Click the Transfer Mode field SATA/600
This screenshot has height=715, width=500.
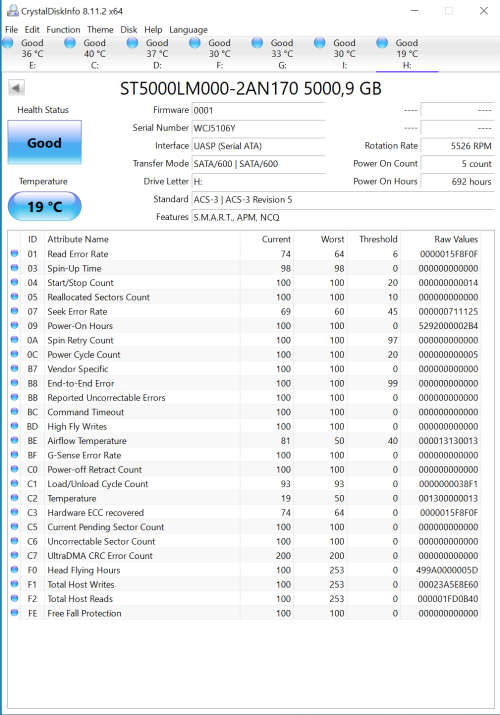tap(258, 164)
